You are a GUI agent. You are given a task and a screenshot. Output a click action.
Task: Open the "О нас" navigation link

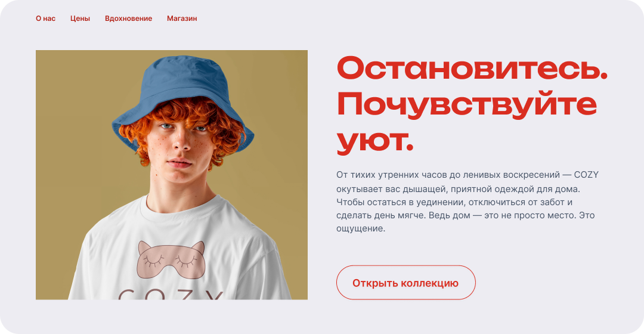pos(45,18)
